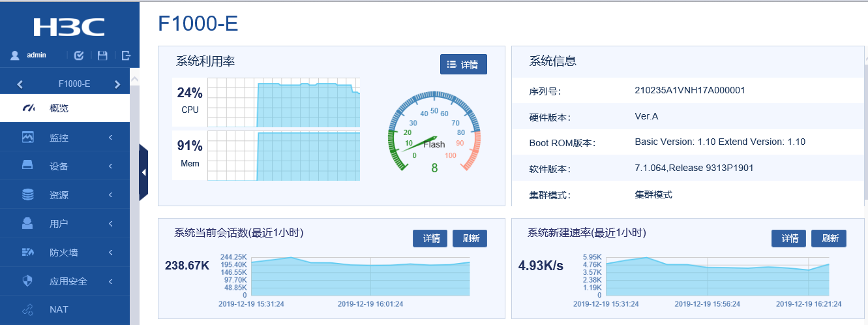Image resolution: width=868 pixels, height=325 pixels.
Task: Go to next device with right arrow
Action: click(117, 84)
